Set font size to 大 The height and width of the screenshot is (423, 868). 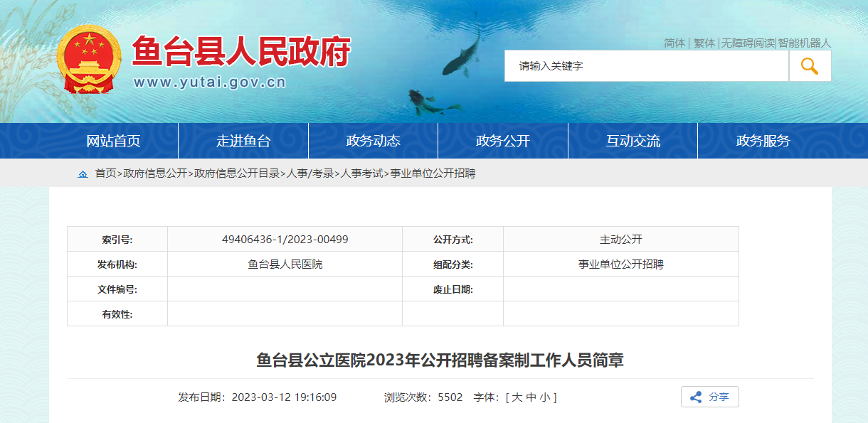[517, 397]
